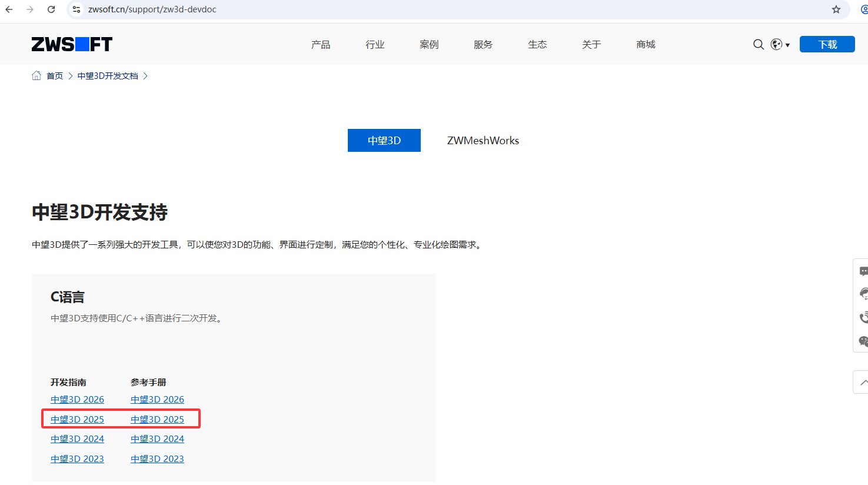868x485 pixels.
Task: Open the site info icon in the address bar
Action: (77, 9)
